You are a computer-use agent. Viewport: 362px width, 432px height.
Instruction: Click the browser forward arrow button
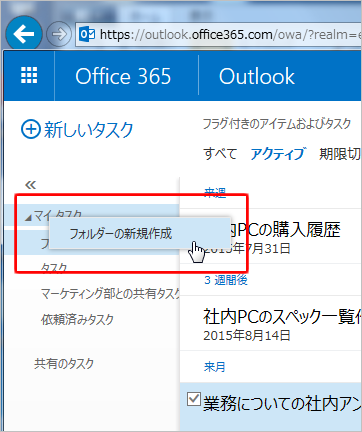click(x=59, y=34)
